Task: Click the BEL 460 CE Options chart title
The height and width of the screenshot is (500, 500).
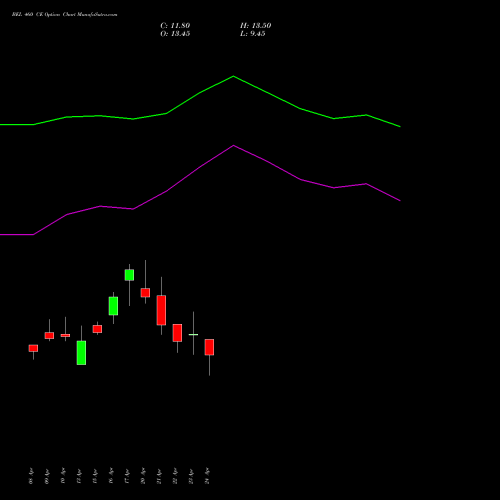Action: pos(64,14)
